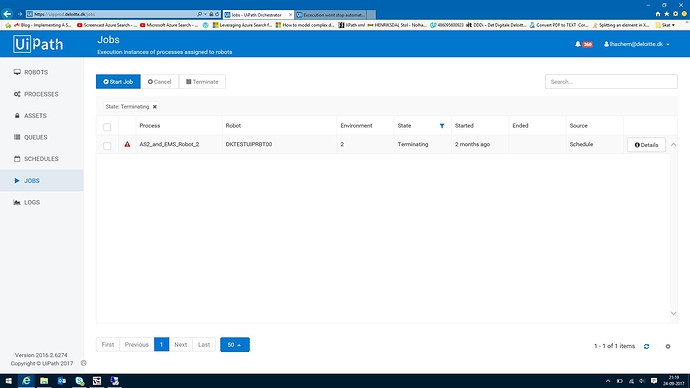Open the lhachem@deloitte.dk user menu
The image size is (690, 388).
(637, 44)
